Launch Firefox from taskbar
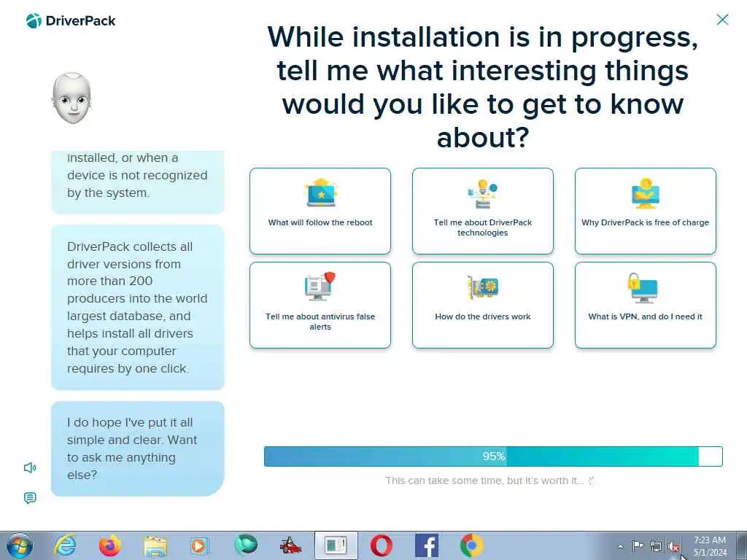The height and width of the screenshot is (560, 747). tap(110, 545)
